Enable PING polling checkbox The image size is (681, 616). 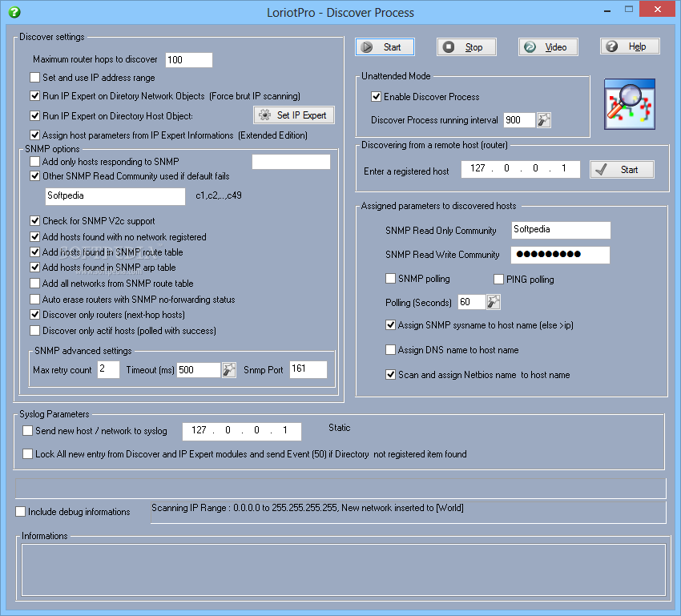coord(498,279)
